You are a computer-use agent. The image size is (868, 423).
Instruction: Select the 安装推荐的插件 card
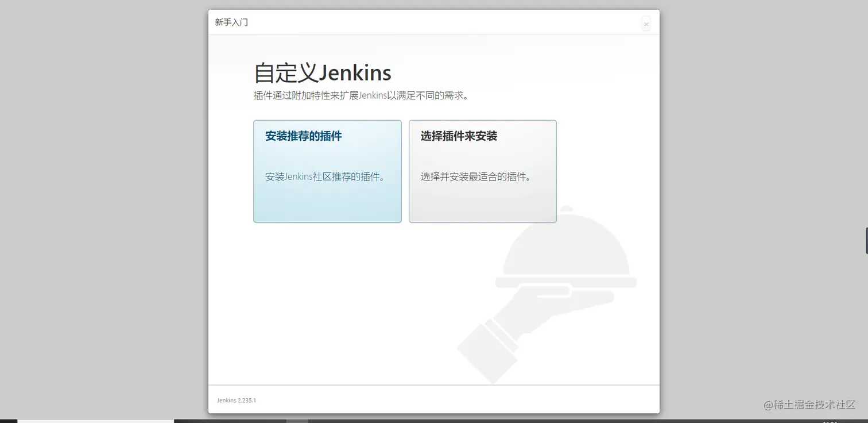pyautogui.click(x=327, y=171)
